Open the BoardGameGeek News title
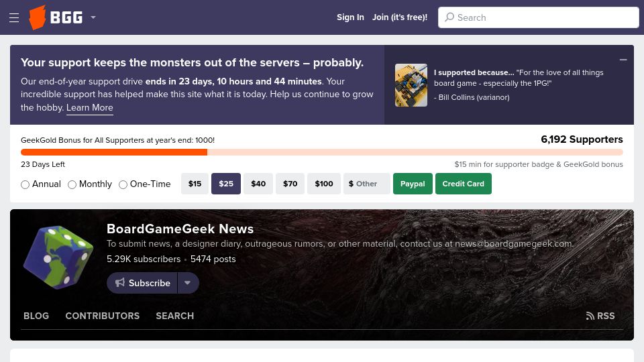The width and height of the screenshot is (644, 362). click(x=180, y=229)
